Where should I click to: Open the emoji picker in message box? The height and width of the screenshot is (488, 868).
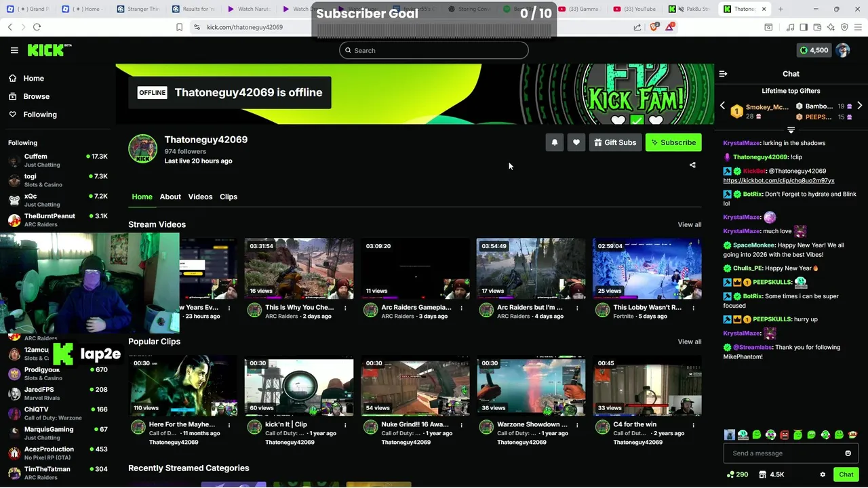click(848, 453)
